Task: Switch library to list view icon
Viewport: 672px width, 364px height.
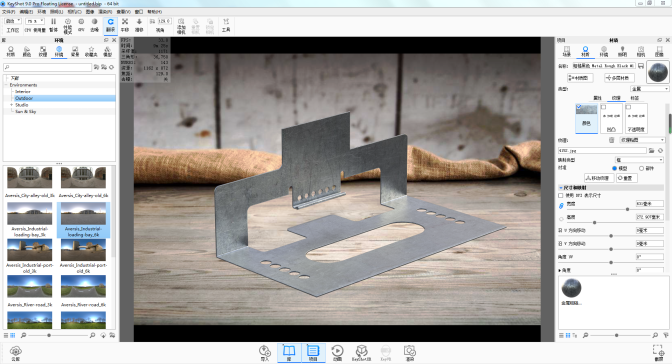Action: pos(6,335)
